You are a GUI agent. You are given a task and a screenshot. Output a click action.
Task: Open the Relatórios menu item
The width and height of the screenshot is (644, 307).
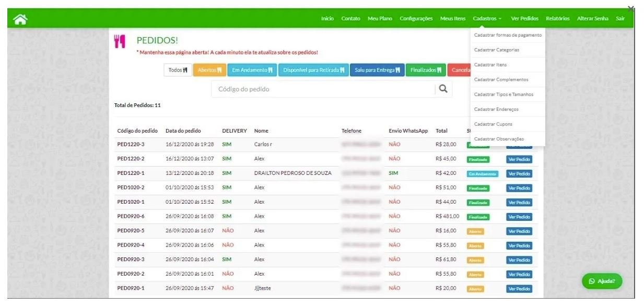(x=557, y=19)
